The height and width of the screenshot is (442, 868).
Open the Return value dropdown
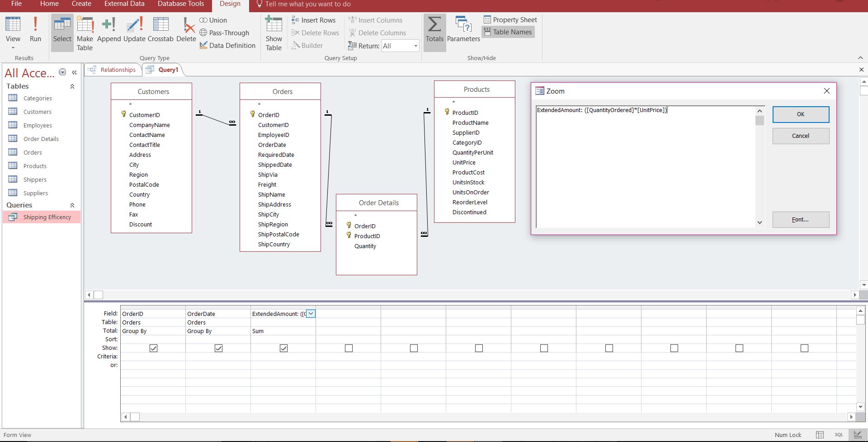tap(415, 46)
